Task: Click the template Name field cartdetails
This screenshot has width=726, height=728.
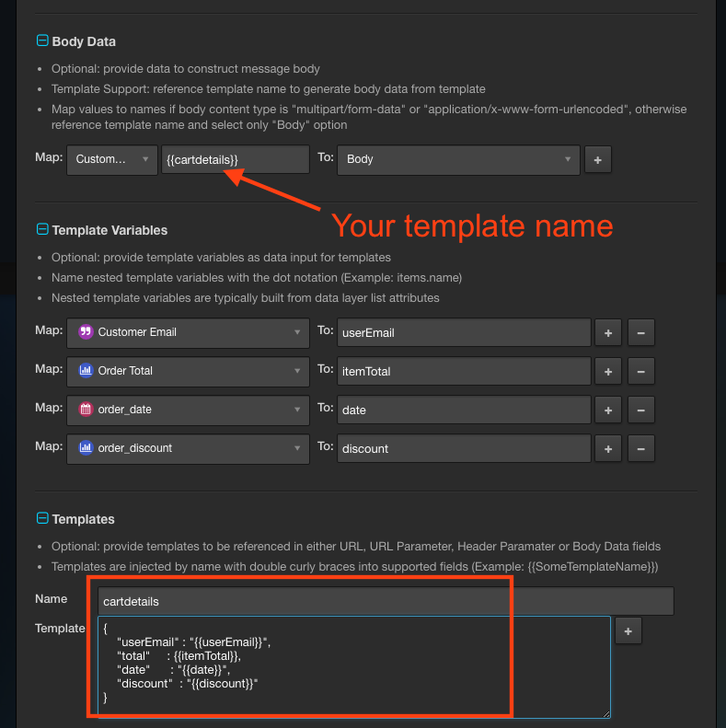Action: coord(386,601)
